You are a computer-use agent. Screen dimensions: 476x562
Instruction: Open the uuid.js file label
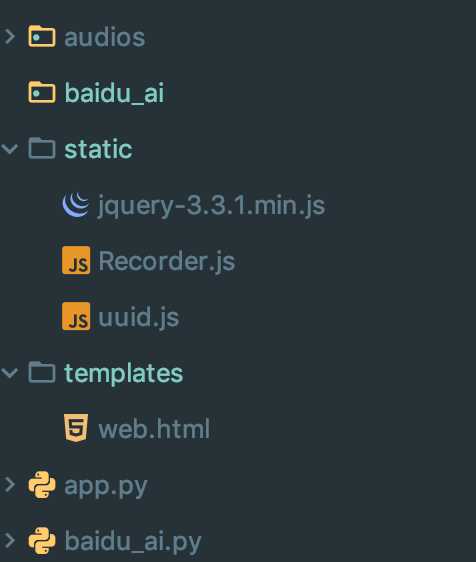point(139,317)
